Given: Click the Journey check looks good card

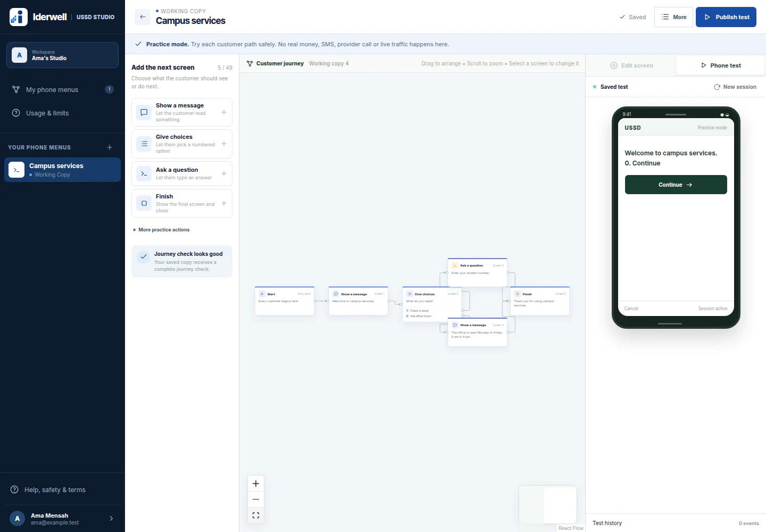Looking at the screenshot, I should point(182,261).
